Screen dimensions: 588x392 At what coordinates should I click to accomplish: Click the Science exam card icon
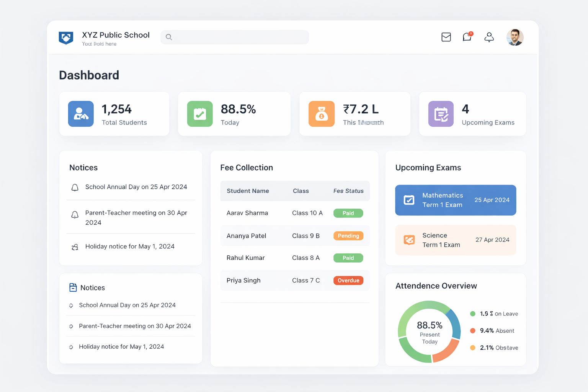click(x=409, y=240)
